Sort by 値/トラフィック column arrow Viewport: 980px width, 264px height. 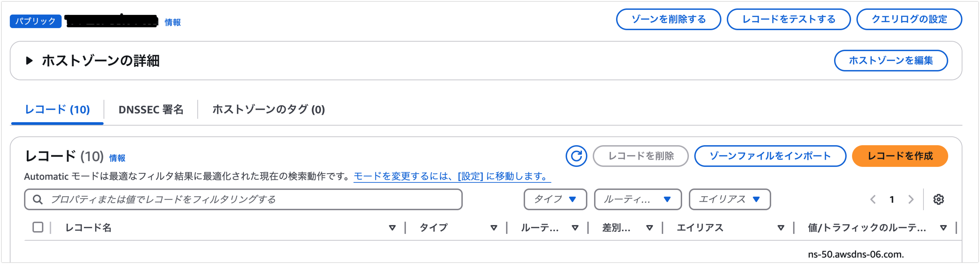[943, 228]
